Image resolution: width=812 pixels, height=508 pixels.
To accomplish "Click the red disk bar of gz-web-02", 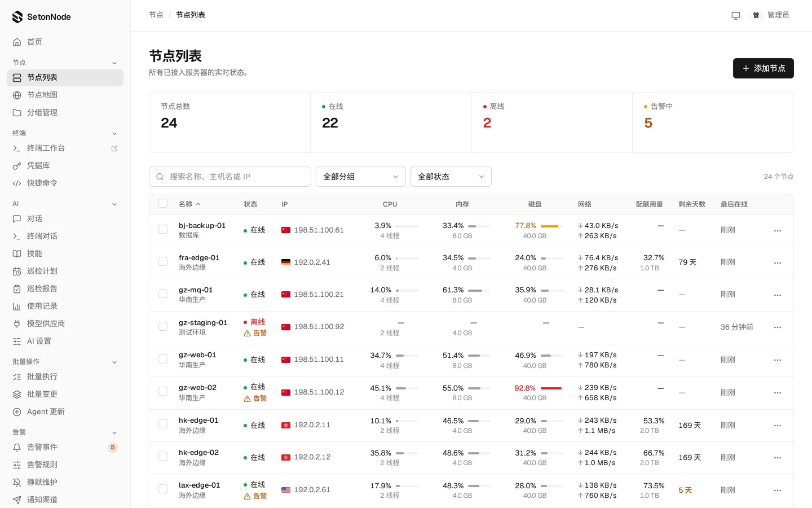I will click(x=551, y=388).
